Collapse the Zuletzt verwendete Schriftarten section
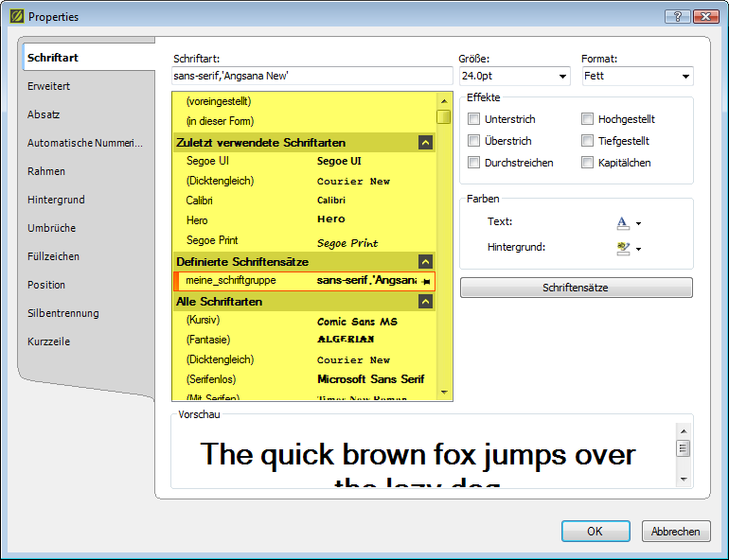The height and width of the screenshot is (560, 729). 425,142
